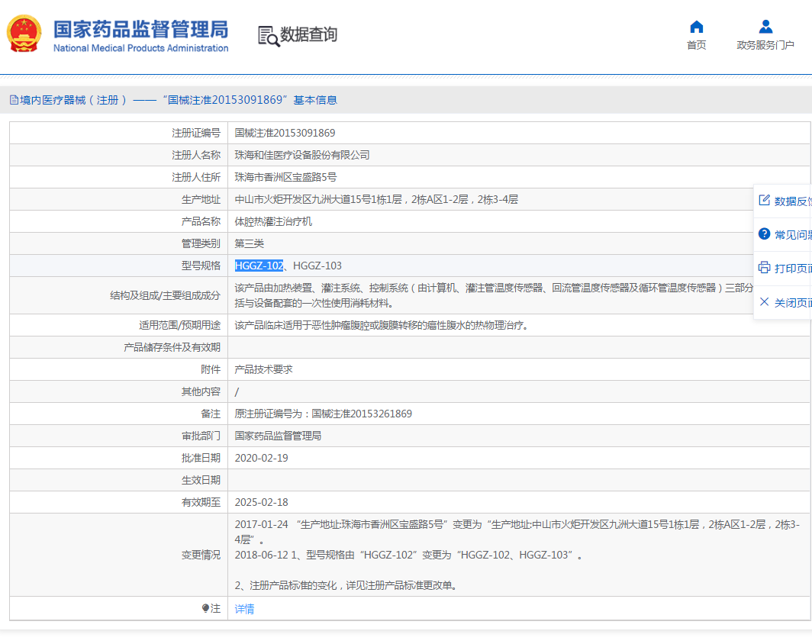Open the 政务服务门户 portal icon
The width and height of the screenshot is (812, 644).
(x=765, y=27)
